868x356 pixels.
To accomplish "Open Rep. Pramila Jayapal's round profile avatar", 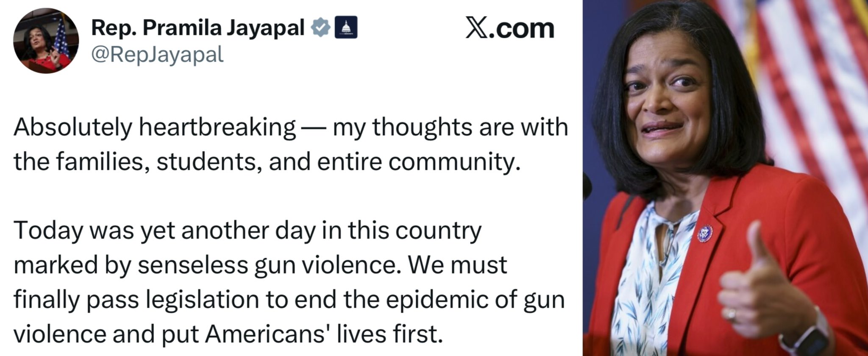I will [x=46, y=41].
